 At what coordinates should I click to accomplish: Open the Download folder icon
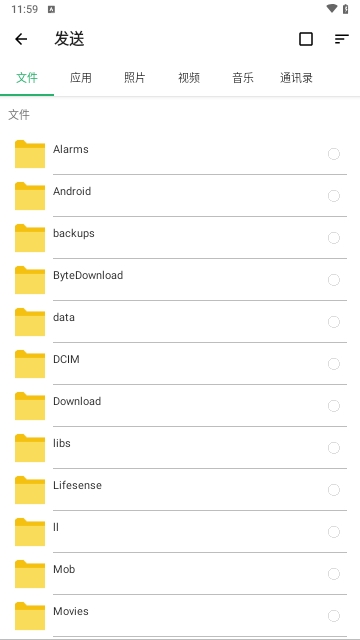[30, 406]
